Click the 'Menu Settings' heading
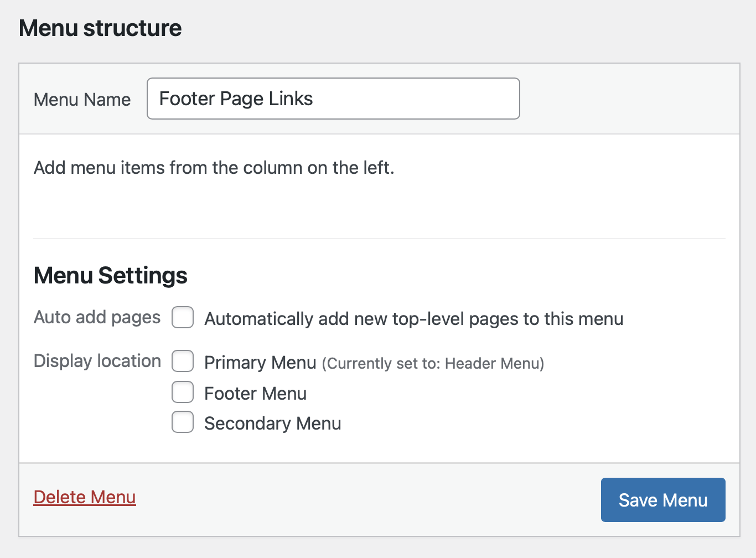The width and height of the screenshot is (756, 558). [x=111, y=276]
